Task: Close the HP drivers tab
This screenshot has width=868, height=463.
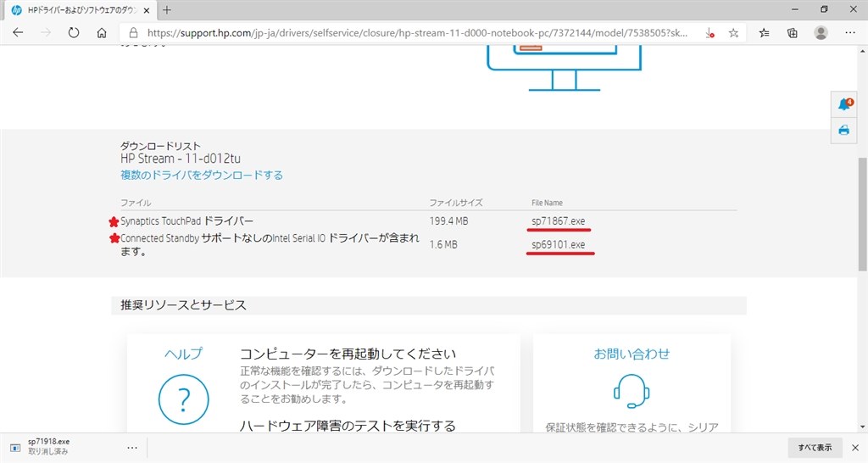Action: click(x=146, y=10)
